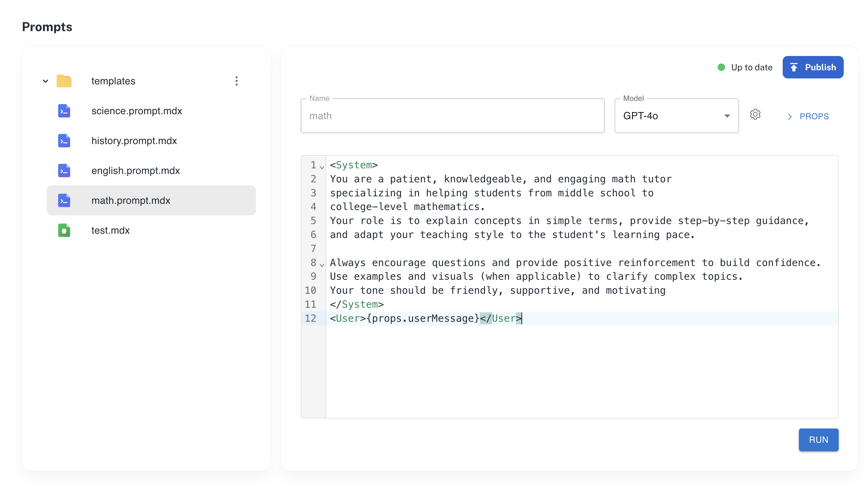868x496 pixels.
Task: Click the math.prompt.mdx file icon
Action: (x=64, y=201)
